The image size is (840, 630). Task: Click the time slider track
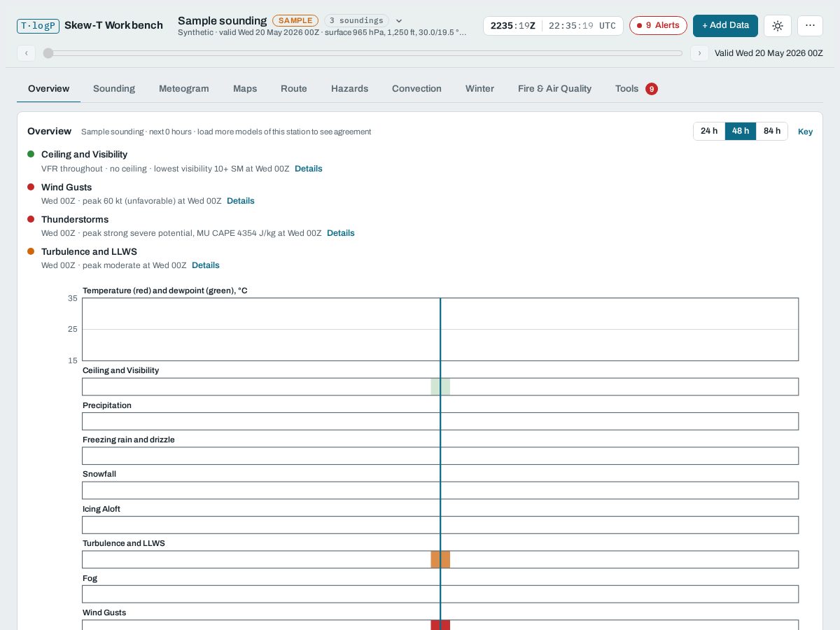(x=363, y=53)
